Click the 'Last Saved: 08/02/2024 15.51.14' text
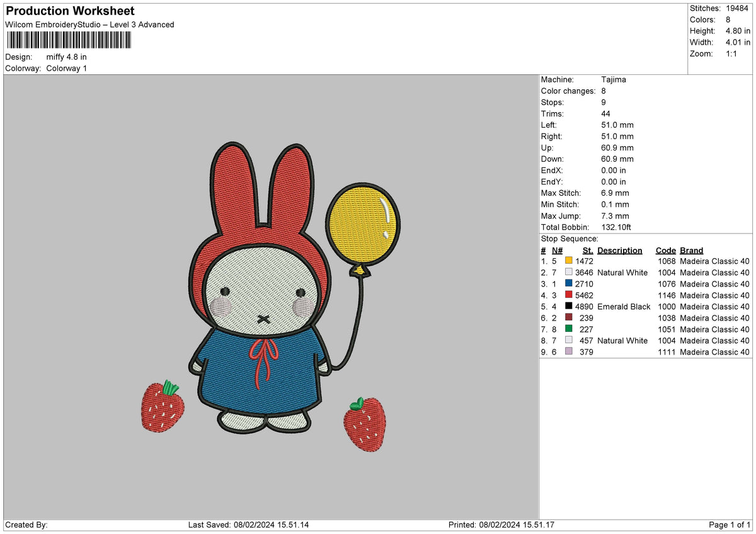756x534 pixels. (248, 525)
